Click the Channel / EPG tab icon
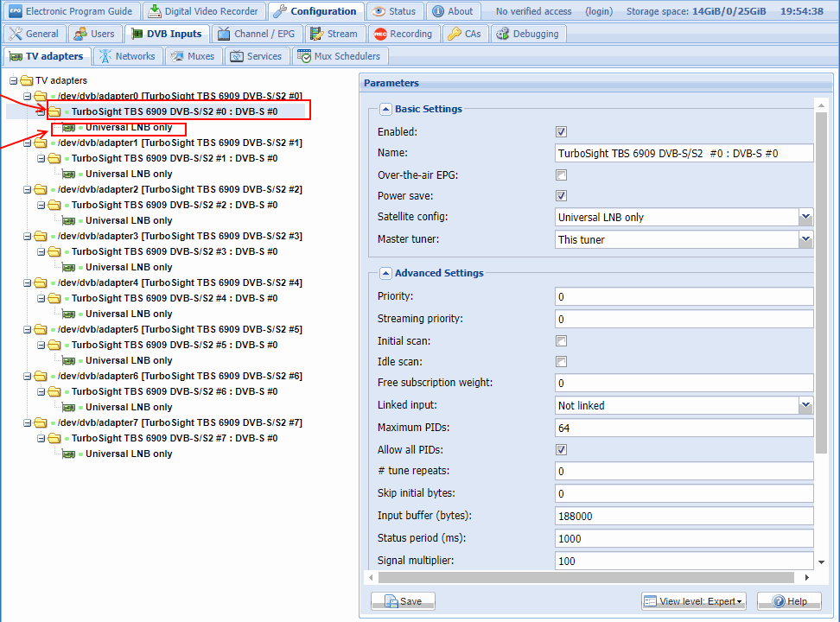The height and width of the screenshot is (622, 840). (223, 34)
